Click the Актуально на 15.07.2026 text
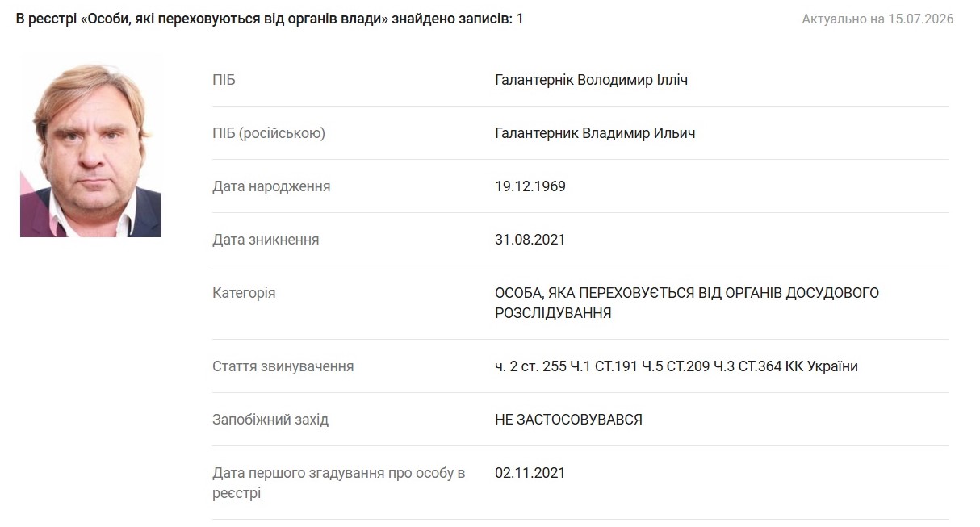The height and width of the screenshot is (527, 980). [x=877, y=19]
